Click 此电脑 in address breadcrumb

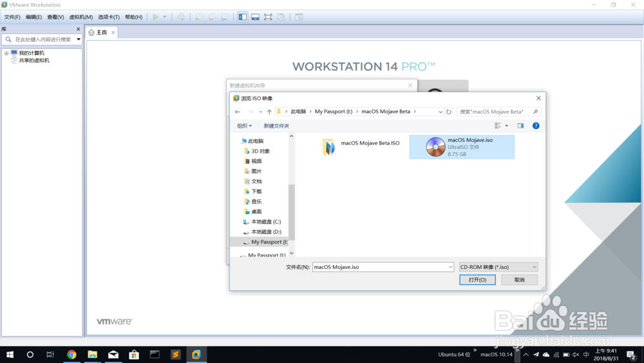(298, 112)
